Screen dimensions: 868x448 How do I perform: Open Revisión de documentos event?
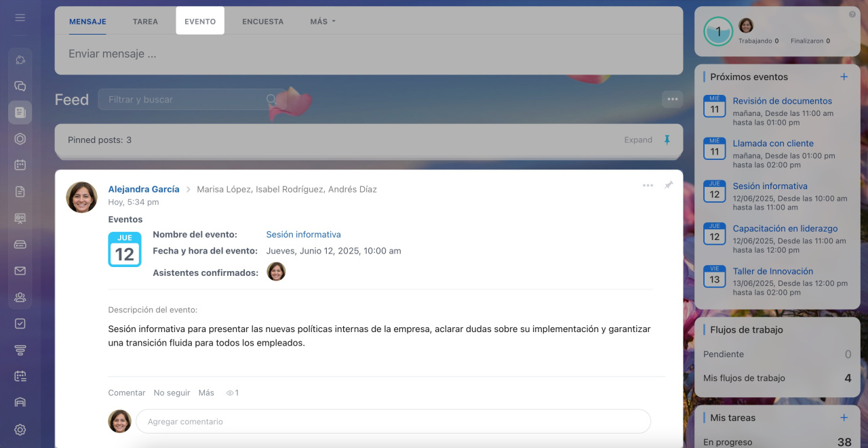[x=782, y=101]
